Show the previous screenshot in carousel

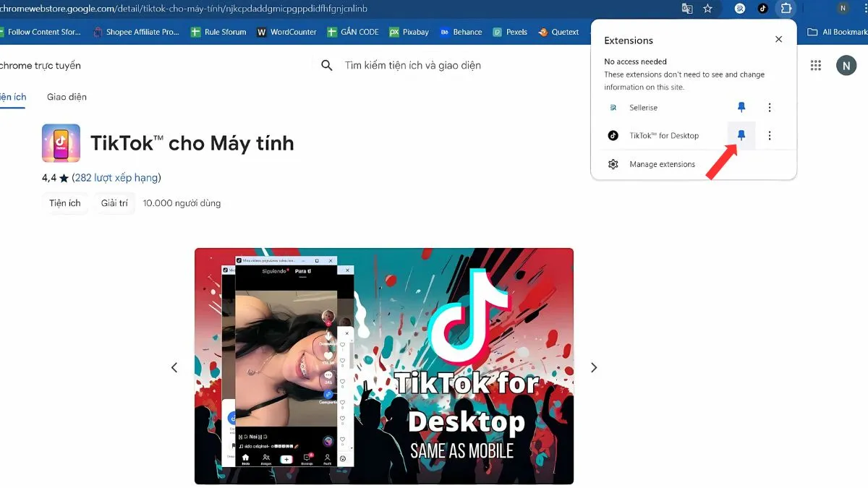pos(174,367)
